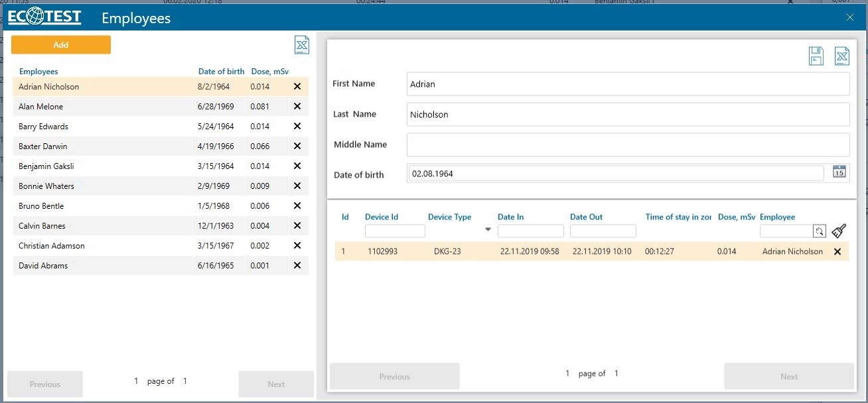
Task: Clear filters with the brush icon
Action: [x=839, y=231]
